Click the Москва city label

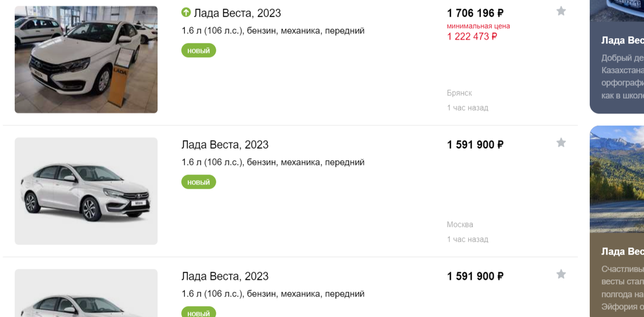click(x=460, y=225)
